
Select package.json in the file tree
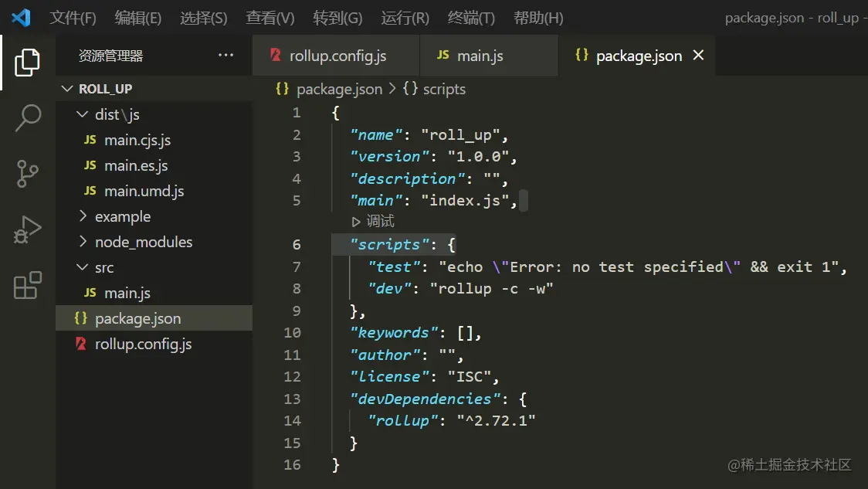pyautogui.click(x=154, y=318)
